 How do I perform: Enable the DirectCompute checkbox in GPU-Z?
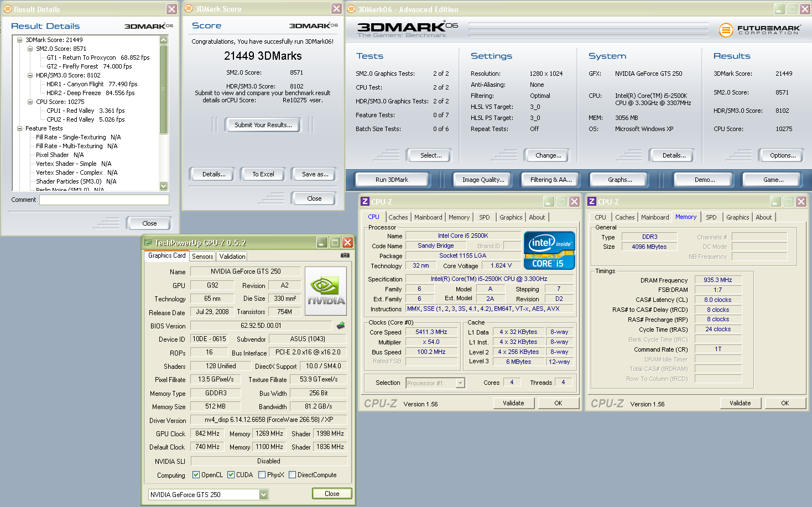(x=292, y=475)
